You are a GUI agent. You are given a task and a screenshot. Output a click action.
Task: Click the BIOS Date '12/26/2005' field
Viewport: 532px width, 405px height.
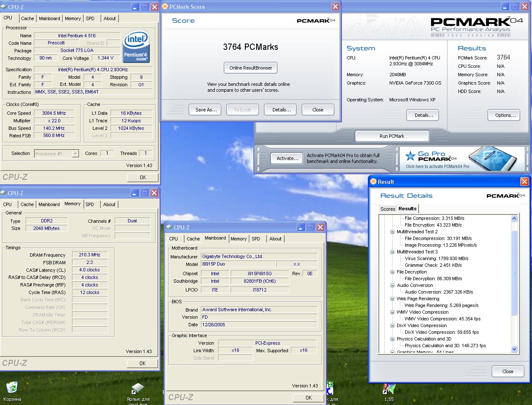259,325
